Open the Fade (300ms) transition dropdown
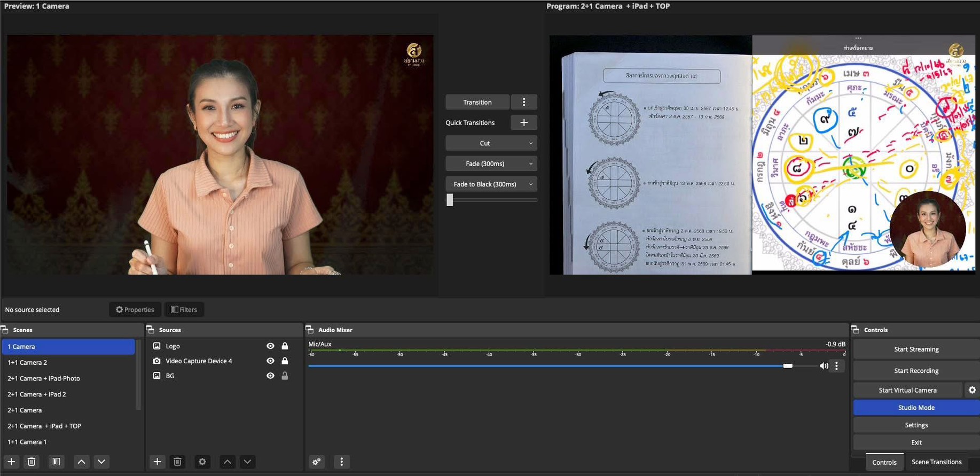This screenshot has height=476, width=980. tap(491, 163)
